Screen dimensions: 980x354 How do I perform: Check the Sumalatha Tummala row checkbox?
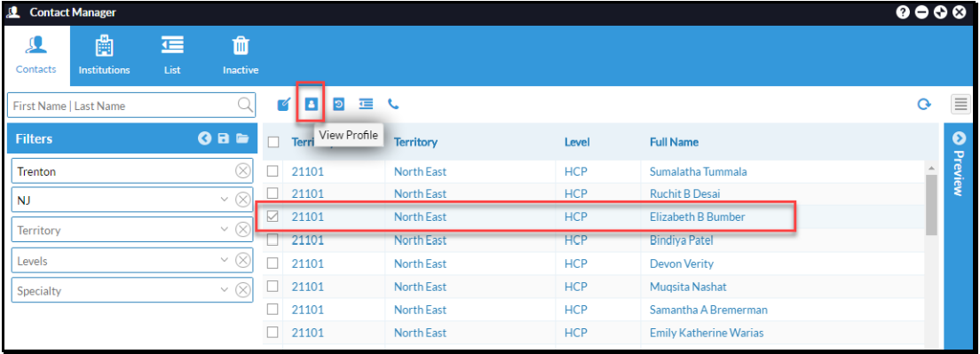pos(273,171)
